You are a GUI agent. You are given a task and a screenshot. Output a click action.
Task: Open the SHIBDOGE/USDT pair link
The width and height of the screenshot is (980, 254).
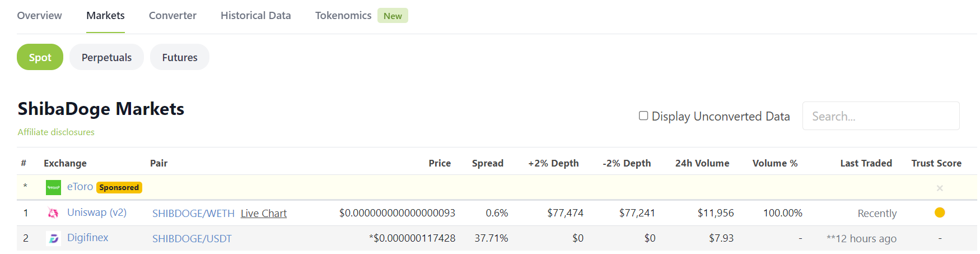click(192, 239)
